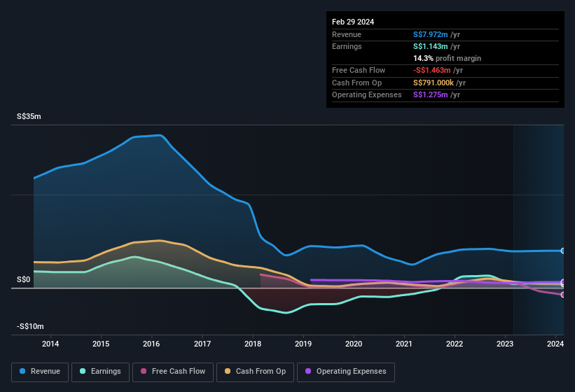Screen dimensions: 575x392
Task: Click the 2015 x-axis label
Action: pyautogui.click(x=101, y=344)
